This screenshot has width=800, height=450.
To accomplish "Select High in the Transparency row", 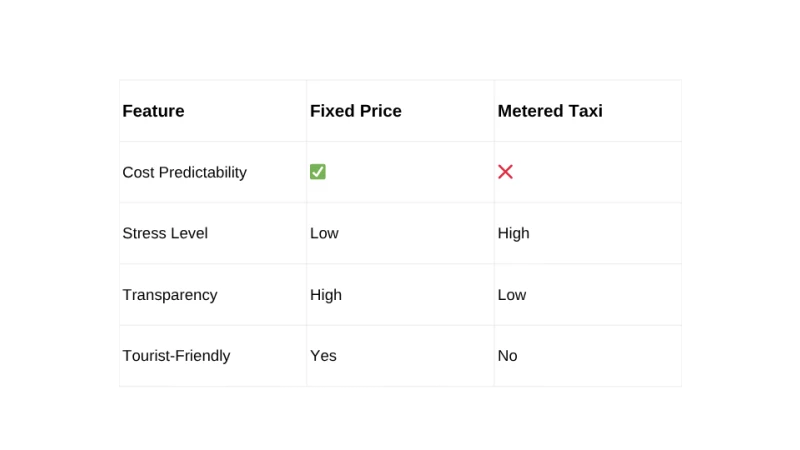I will pos(326,295).
